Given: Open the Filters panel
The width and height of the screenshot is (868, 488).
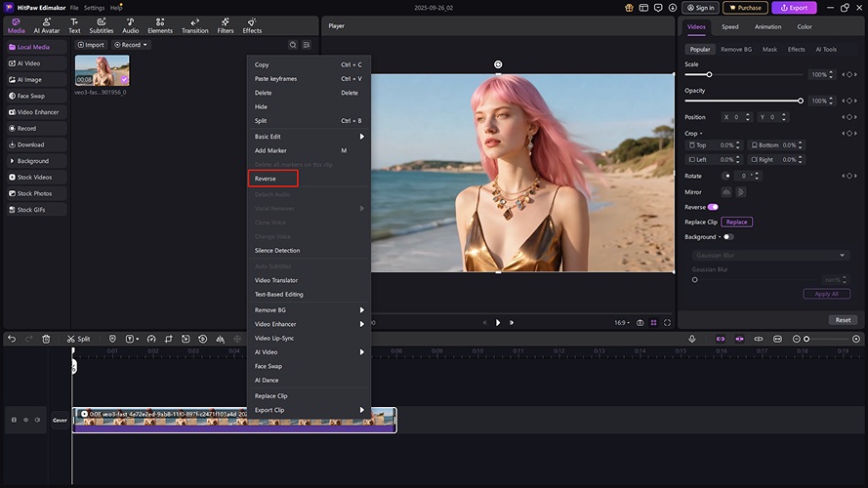Looking at the screenshot, I should click(x=226, y=25).
